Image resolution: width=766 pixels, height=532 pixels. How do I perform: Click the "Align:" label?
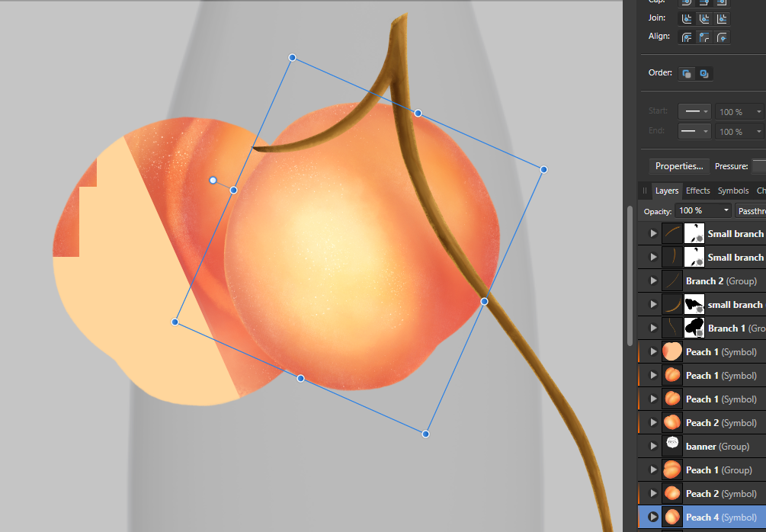point(659,36)
